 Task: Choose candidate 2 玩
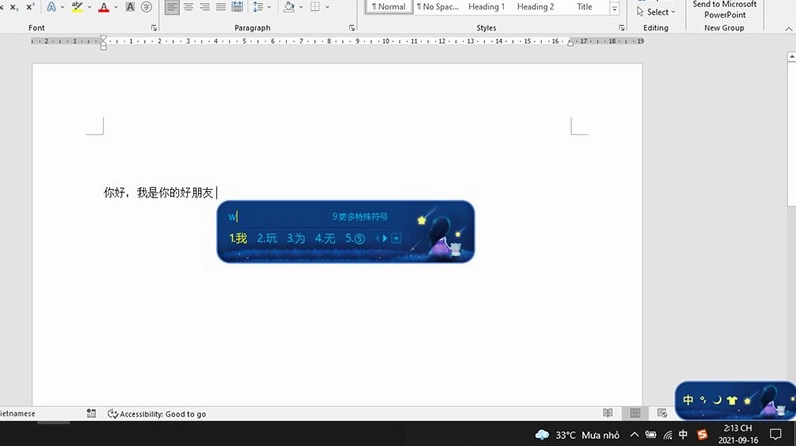tap(267, 238)
